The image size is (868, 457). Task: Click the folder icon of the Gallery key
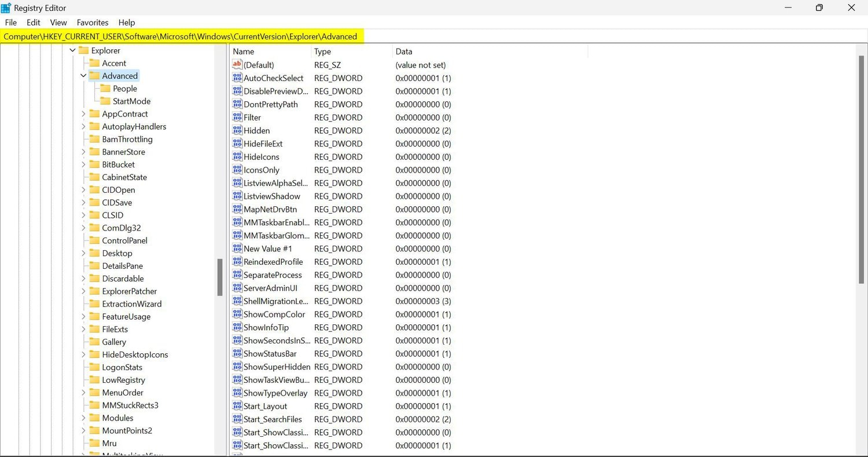pos(94,342)
